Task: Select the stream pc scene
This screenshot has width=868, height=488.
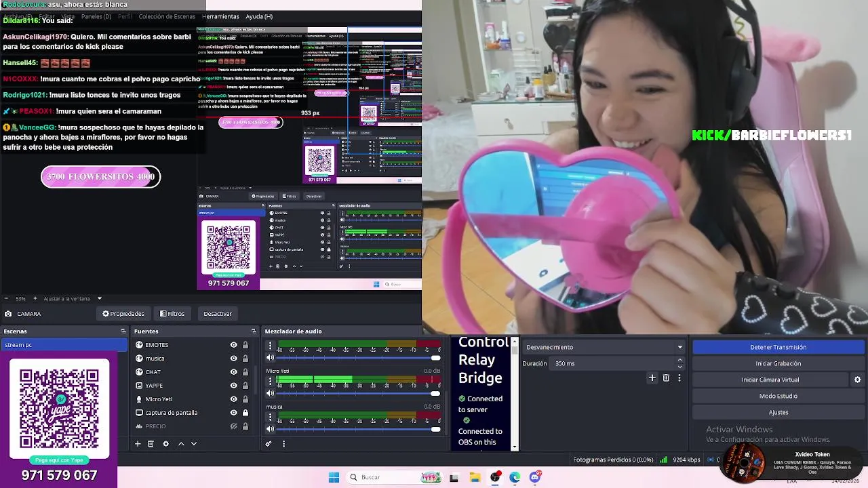Action: [64, 345]
